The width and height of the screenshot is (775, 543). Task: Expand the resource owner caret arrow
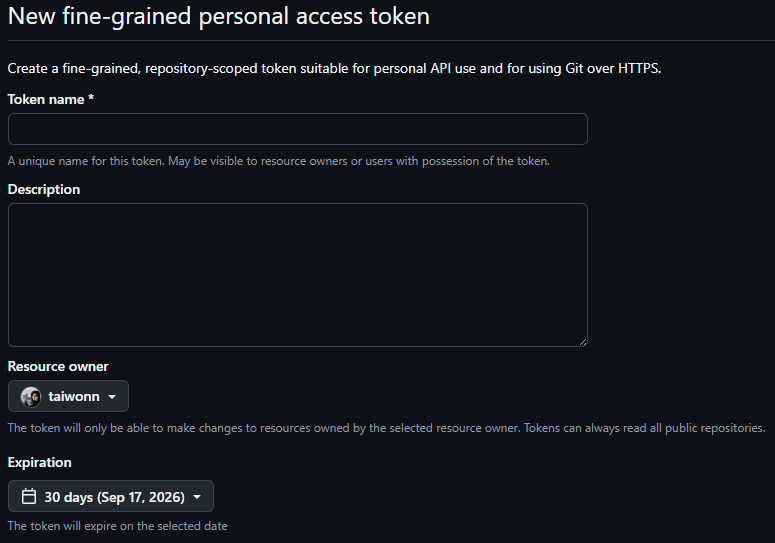coord(112,397)
